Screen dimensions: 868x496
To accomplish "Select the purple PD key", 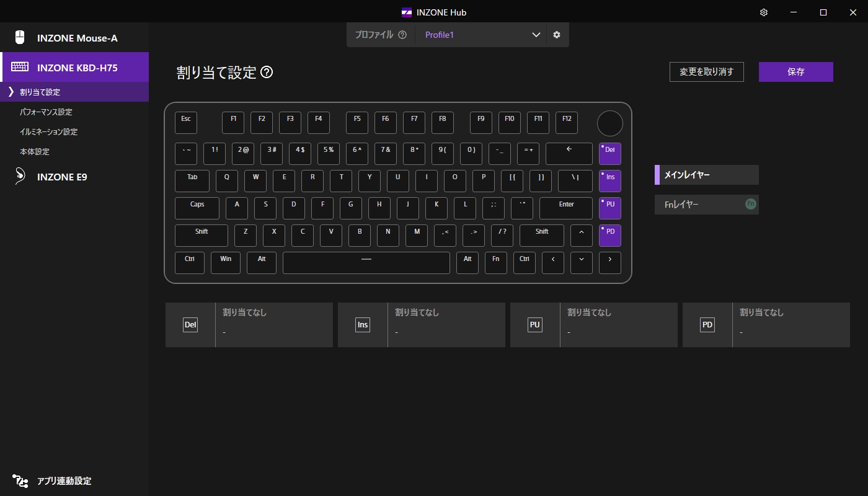I will [x=610, y=236].
